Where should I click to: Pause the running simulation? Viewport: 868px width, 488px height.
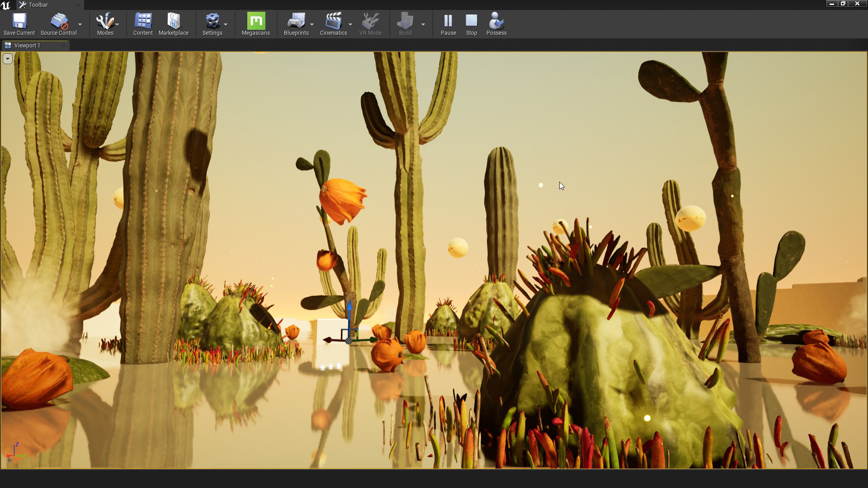point(448,21)
